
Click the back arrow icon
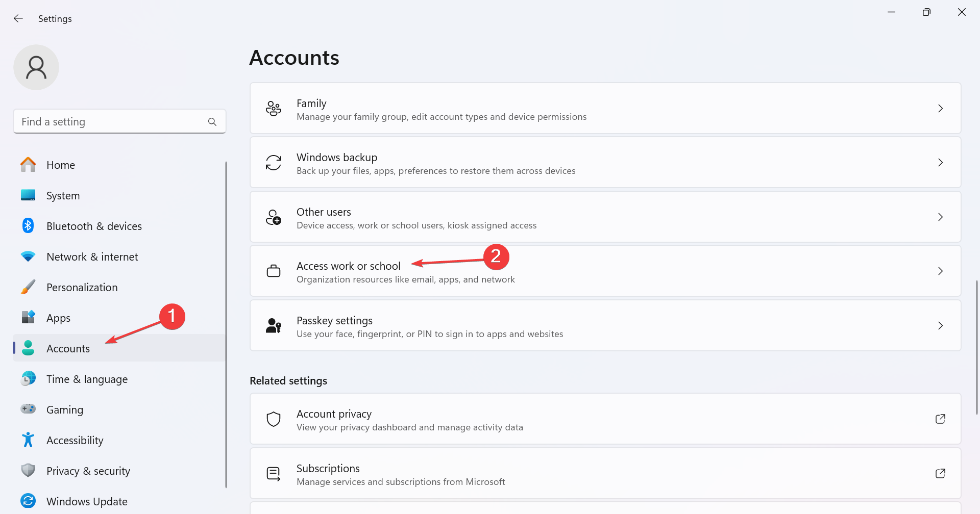click(x=18, y=19)
